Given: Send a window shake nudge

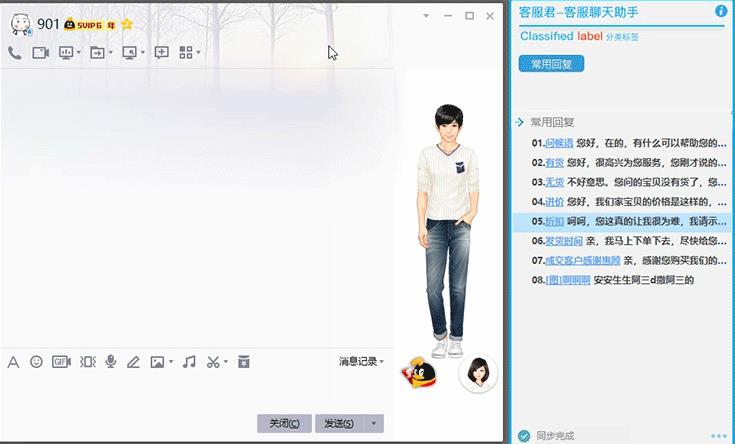Looking at the screenshot, I should click(x=88, y=361).
